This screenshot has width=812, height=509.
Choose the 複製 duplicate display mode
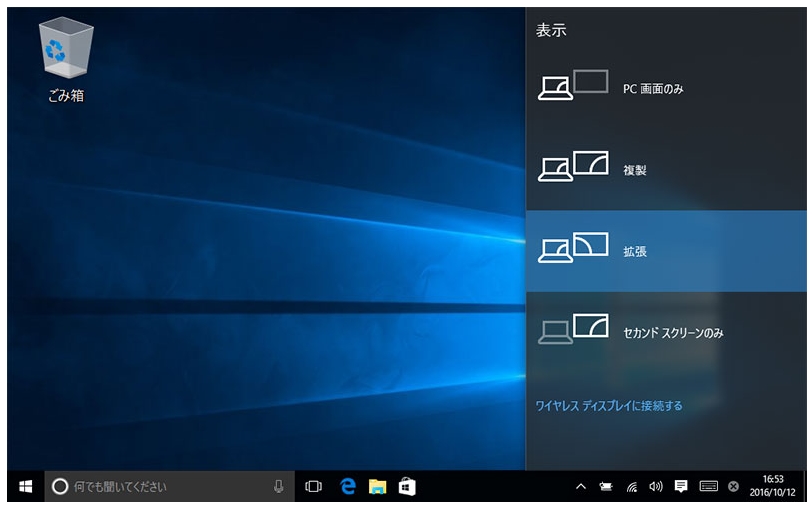click(x=666, y=170)
